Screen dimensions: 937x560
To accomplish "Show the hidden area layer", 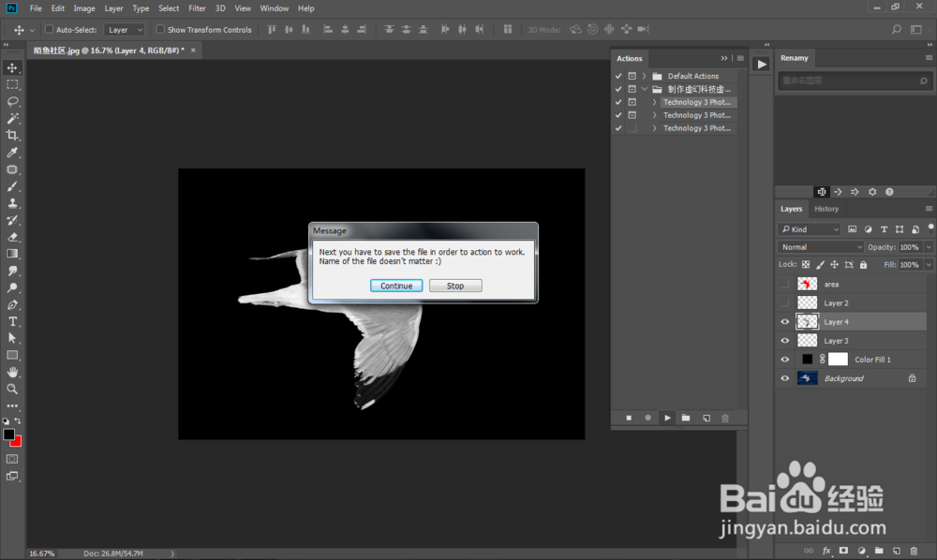I will pyautogui.click(x=784, y=284).
